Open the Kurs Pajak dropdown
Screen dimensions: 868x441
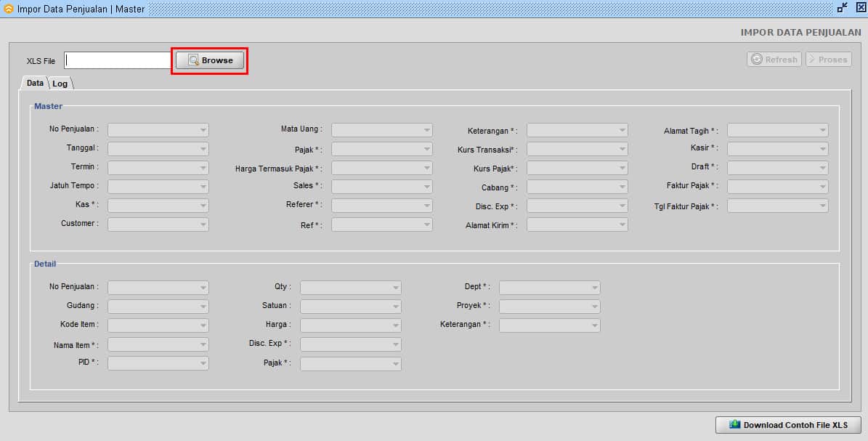pyautogui.click(x=577, y=168)
